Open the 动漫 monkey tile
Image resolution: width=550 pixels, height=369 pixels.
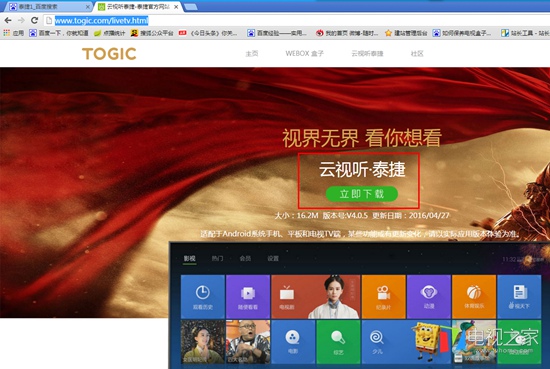(x=429, y=296)
